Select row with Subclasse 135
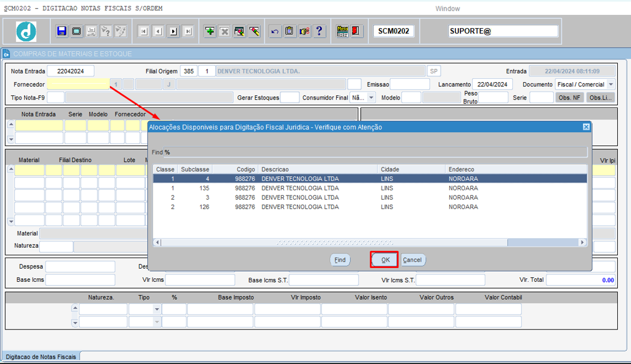The height and width of the screenshot is (364, 631). pos(370,188)
